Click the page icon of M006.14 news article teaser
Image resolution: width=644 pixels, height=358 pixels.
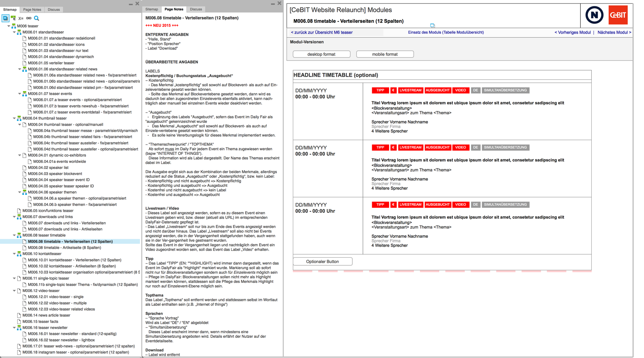(x=19, y=315)
